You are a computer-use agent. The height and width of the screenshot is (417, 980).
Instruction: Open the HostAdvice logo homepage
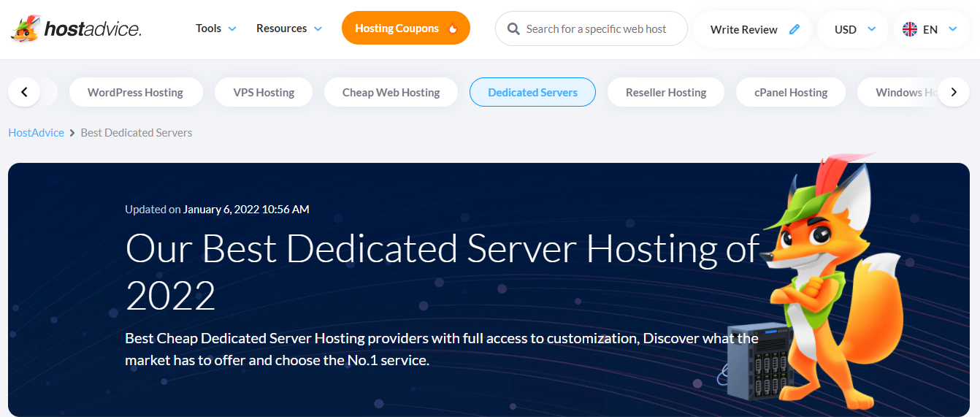coord(76,28)
